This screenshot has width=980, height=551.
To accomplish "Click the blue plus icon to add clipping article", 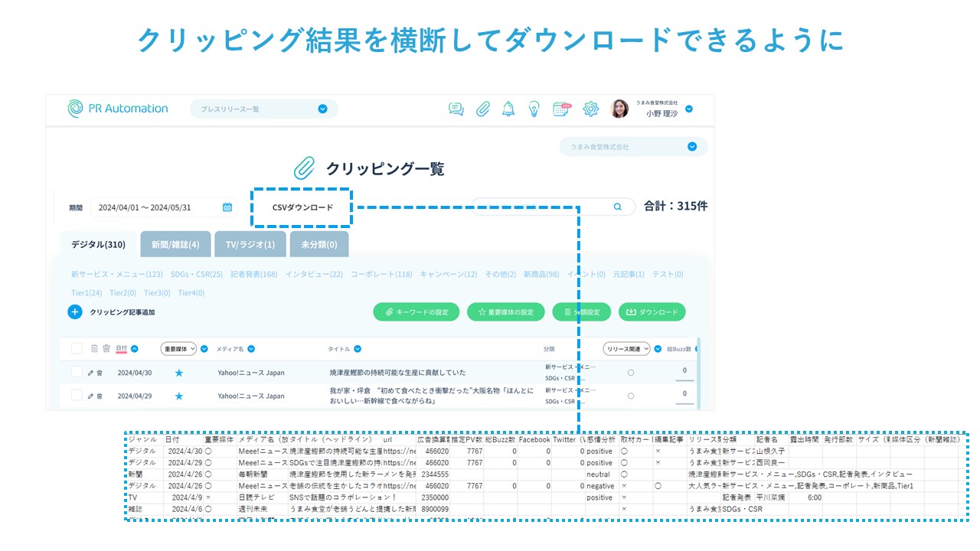I will click(x=75, y=312).
